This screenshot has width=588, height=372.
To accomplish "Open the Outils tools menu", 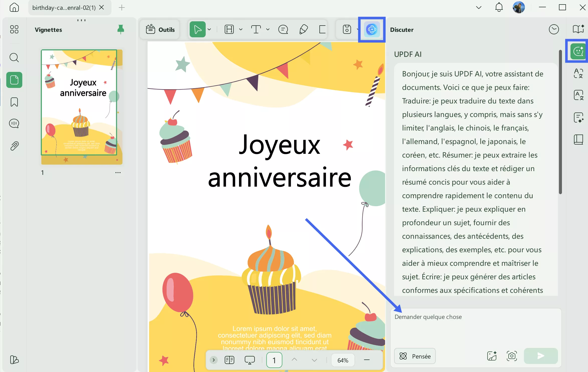I will coord(160,30).
